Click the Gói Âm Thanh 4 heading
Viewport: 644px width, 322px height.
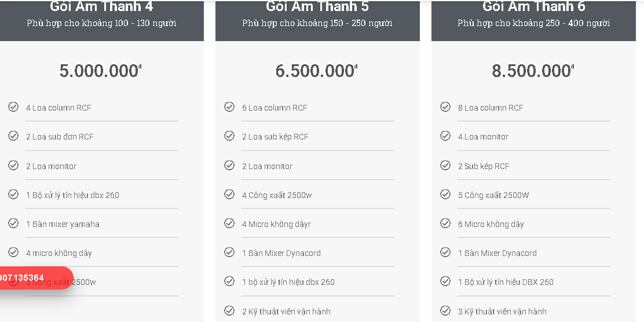tap(101, 7)
